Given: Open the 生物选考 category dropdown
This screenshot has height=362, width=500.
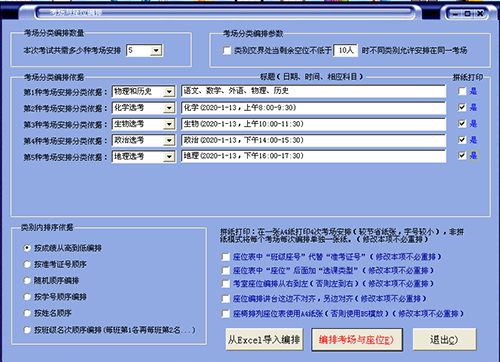Looking at the screenshot, I should pyautogui.click(x=169, y=124).
